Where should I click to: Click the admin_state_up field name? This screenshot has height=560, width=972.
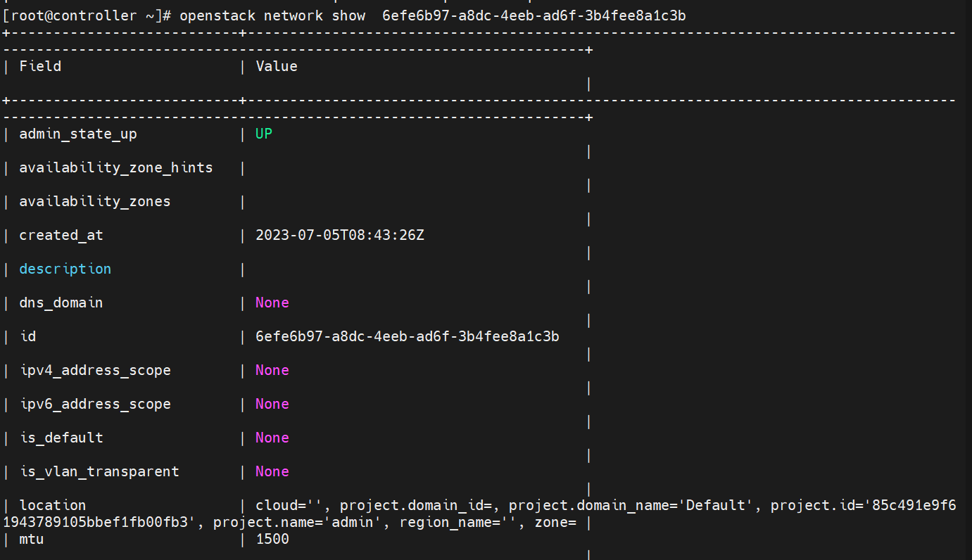(x=78, y=134)
